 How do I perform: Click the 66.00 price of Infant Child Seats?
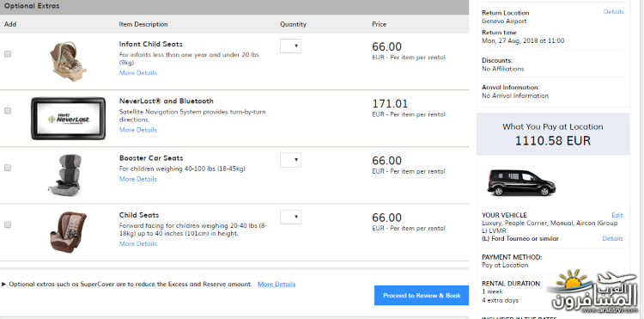point(387,47)
